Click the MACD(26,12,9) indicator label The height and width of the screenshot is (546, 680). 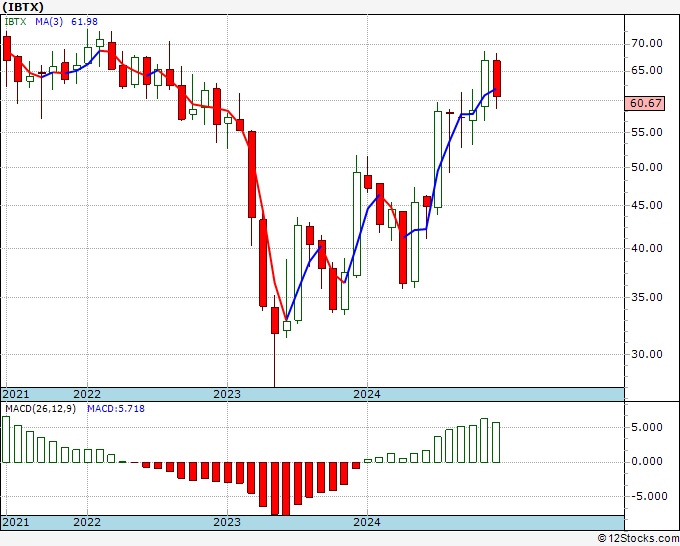[40, 409]
